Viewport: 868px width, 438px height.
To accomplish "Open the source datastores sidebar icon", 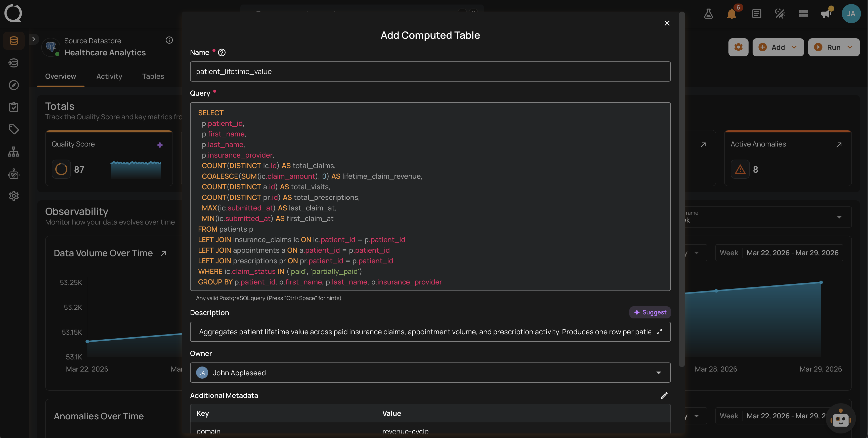I will 14,41.
